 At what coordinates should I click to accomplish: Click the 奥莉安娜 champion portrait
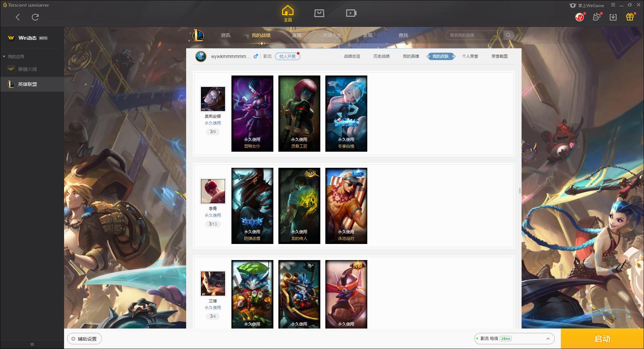(213, 99)
